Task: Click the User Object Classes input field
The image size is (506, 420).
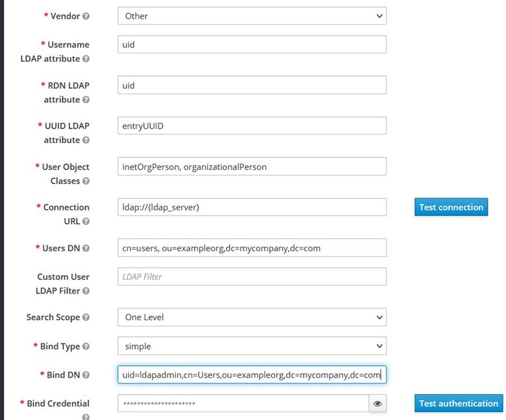Action: point(252,167)
